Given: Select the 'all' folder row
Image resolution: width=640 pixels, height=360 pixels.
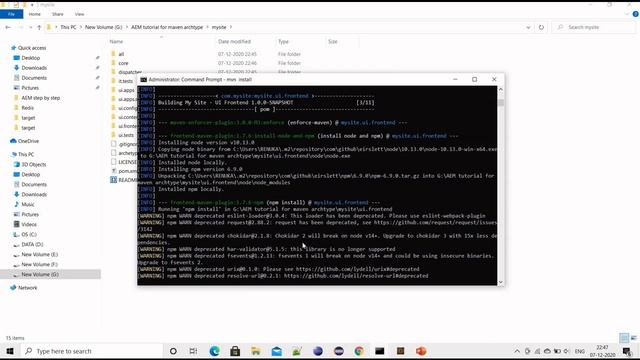Looking at the screenshot, I should click(121, 54).
